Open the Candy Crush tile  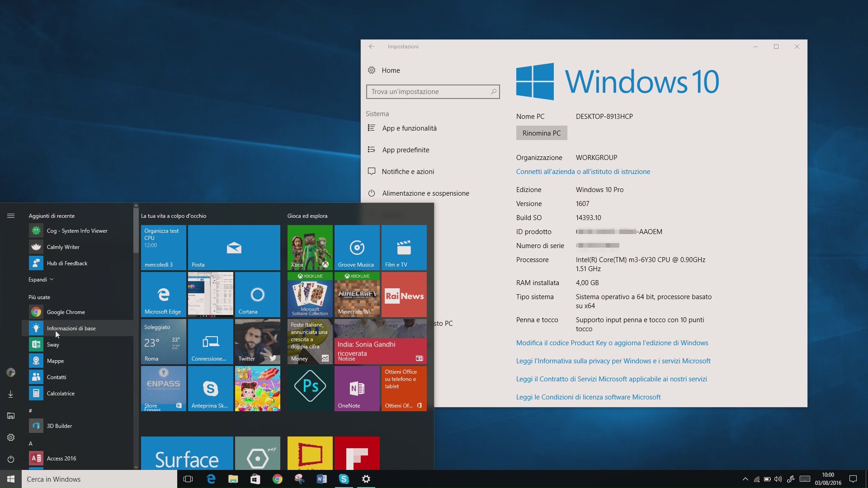click(258, 389)
